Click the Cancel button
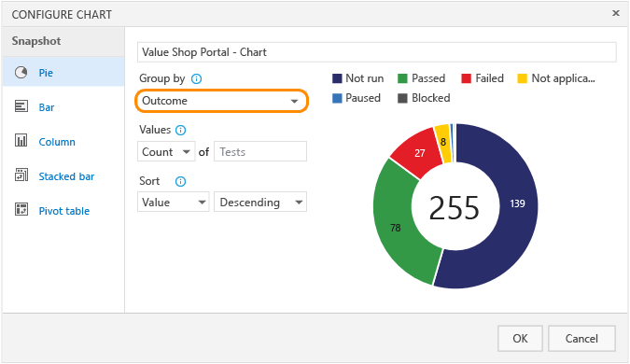This screenshot has height=364, width=630. [581, 338]
